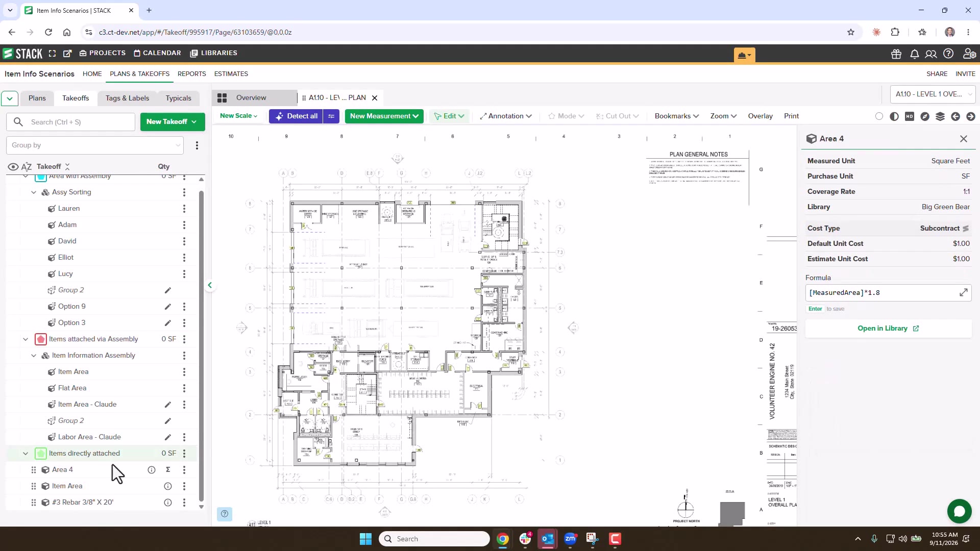The image size is (980, 551).
Task: Open the layers stack icon
Action: [x=940, y=116]
